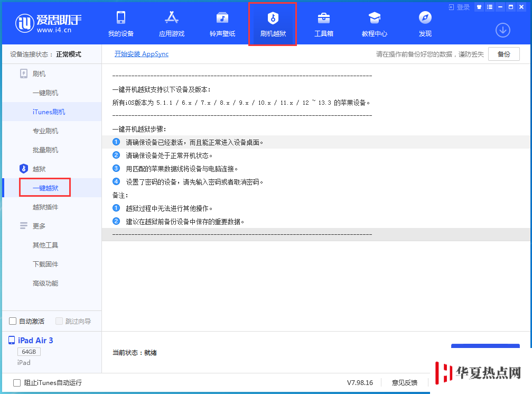This screenshot has height=394, width=532.
Task: Click the 开始安装 AppSync link
Action: (x=142, y=53)
